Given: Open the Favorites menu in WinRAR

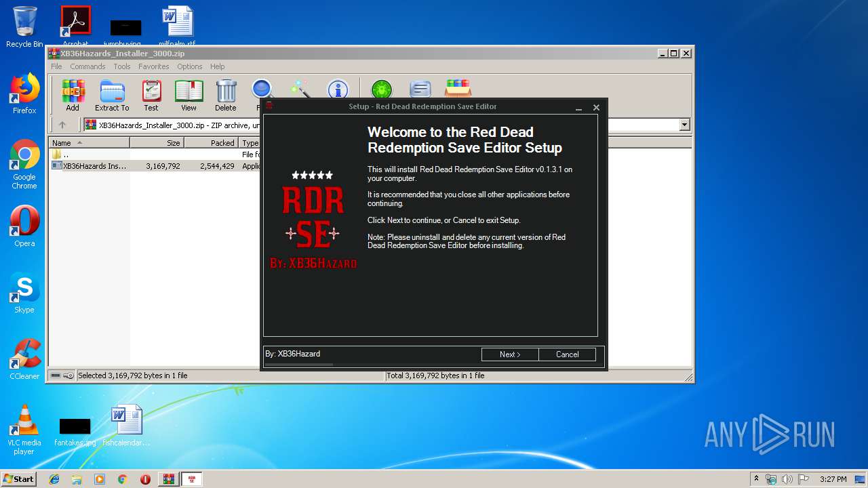Looking at the screenshot, I should coord(154,66).
